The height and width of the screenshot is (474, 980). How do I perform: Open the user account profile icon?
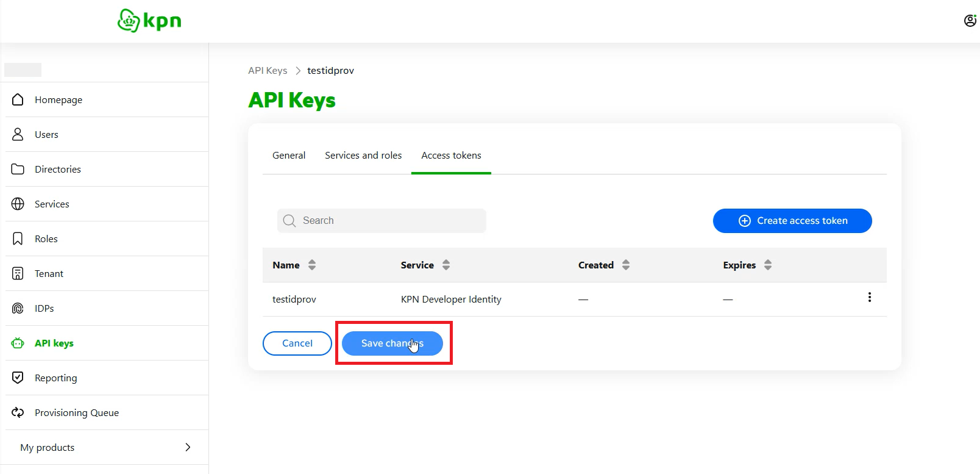pos(970,21)
